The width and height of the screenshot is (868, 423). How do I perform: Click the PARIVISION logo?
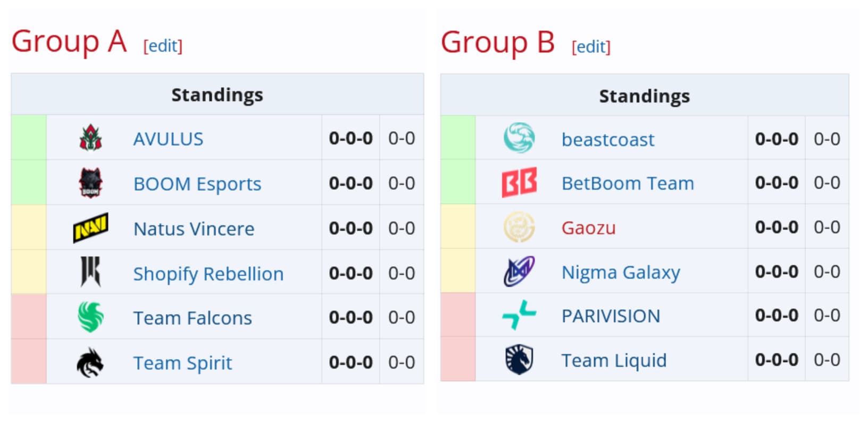[x=519, y=316]
